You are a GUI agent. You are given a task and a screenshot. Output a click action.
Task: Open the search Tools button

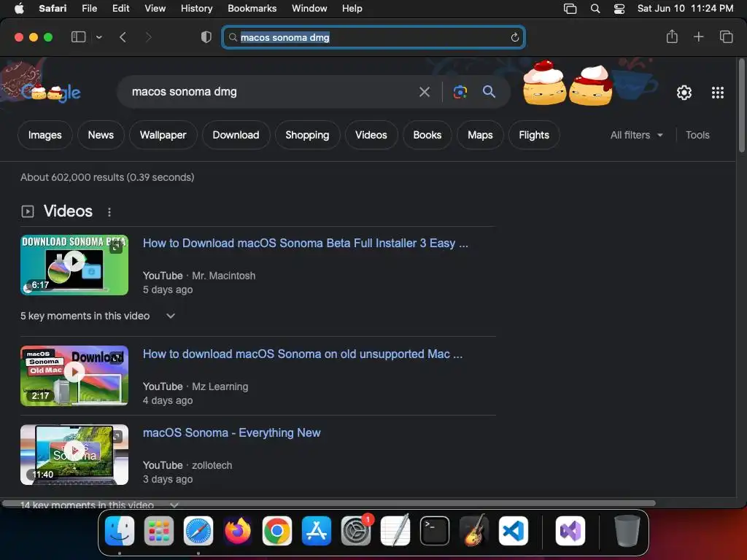tap(697, 135)
